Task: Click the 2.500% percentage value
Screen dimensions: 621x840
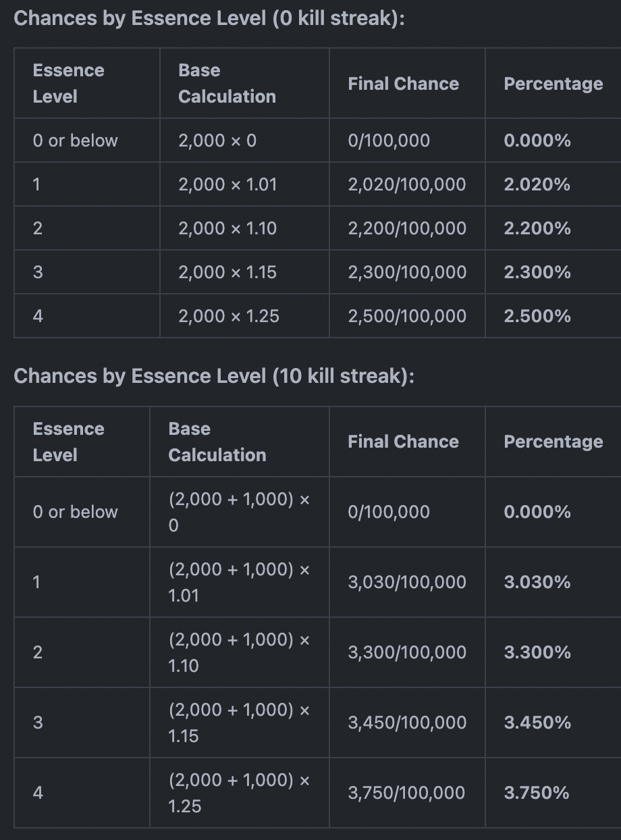Action: tap(537, 316)
